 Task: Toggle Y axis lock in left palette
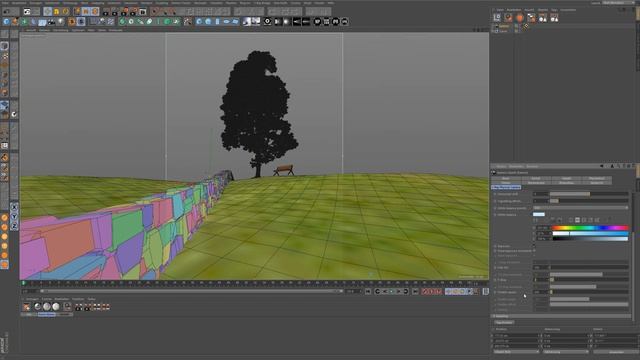click(x=14, y=216)
